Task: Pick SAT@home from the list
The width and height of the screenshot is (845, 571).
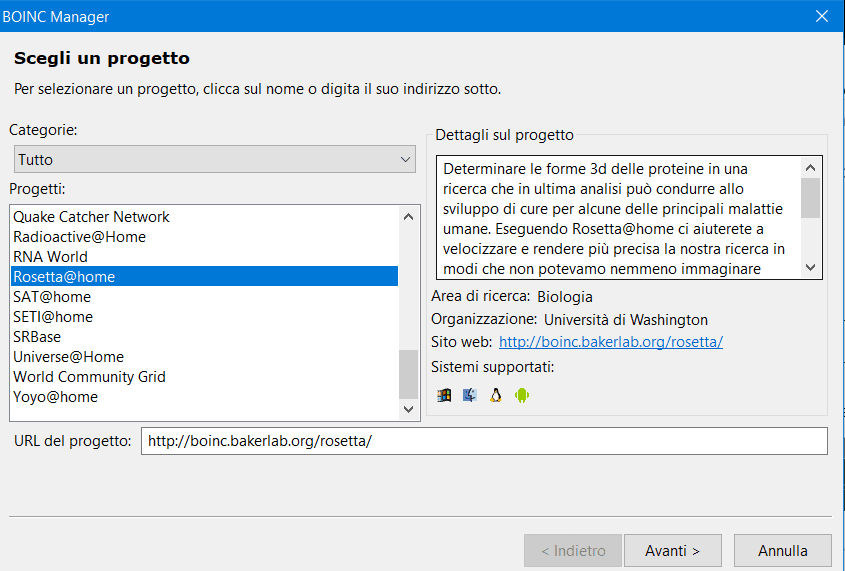Action: [x=205, y=296]
